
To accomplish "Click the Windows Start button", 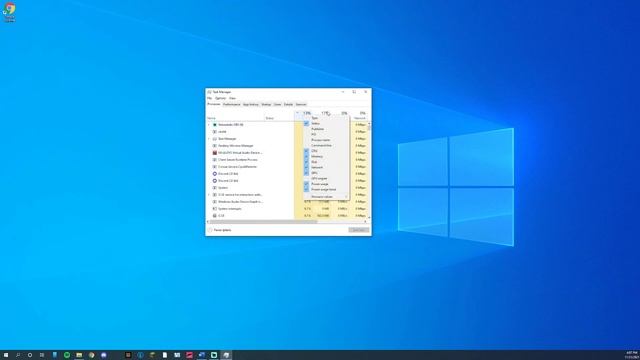I will [x=6, y=355].
